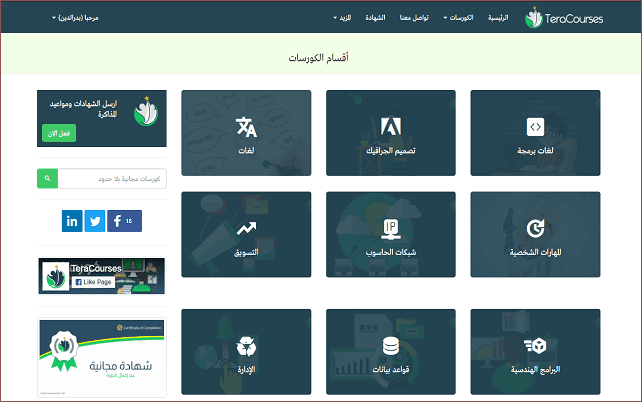Viewport: 642px width, 402px height.
Task: Click the databases stack icon
Action: click(390, 345)
